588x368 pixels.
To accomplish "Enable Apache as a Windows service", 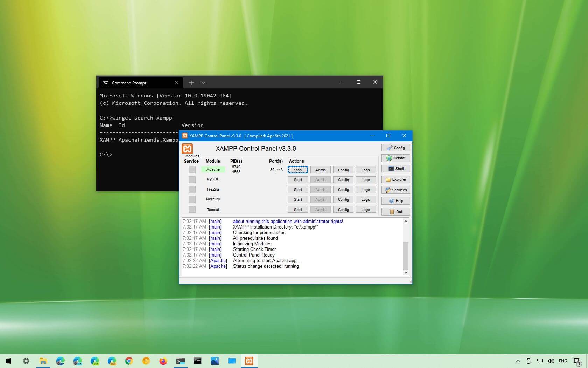I will click(192, 170).
